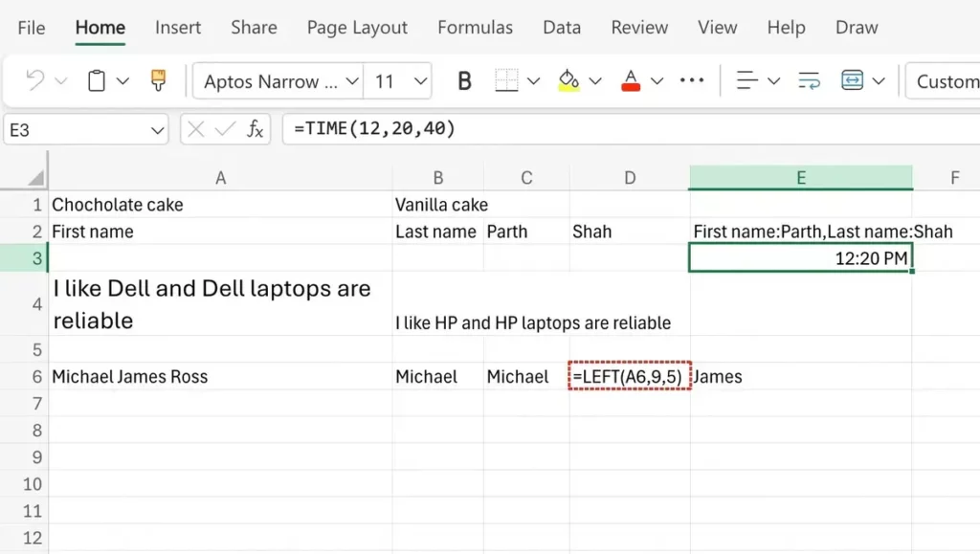Apply the yellow fill color bucket
Image resolution: width=980 pixels, height=554 pixels.
pyautogui.click(x=568, y=80)
